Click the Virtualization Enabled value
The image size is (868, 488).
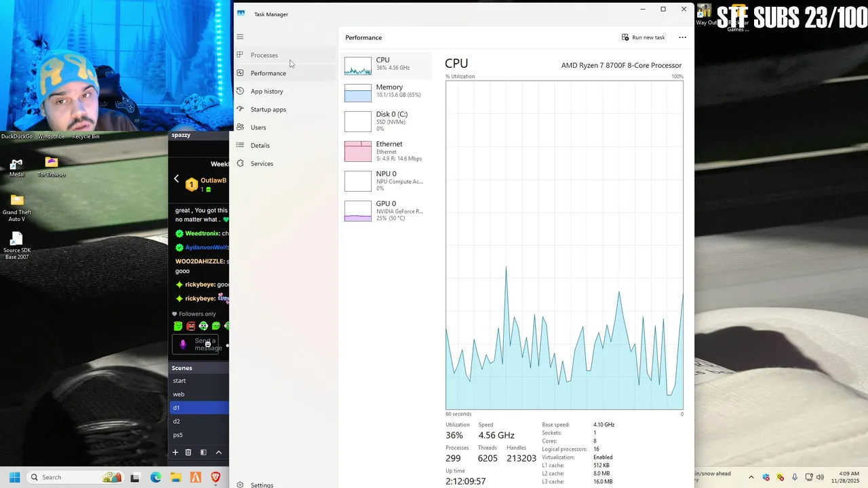[603, 457]
